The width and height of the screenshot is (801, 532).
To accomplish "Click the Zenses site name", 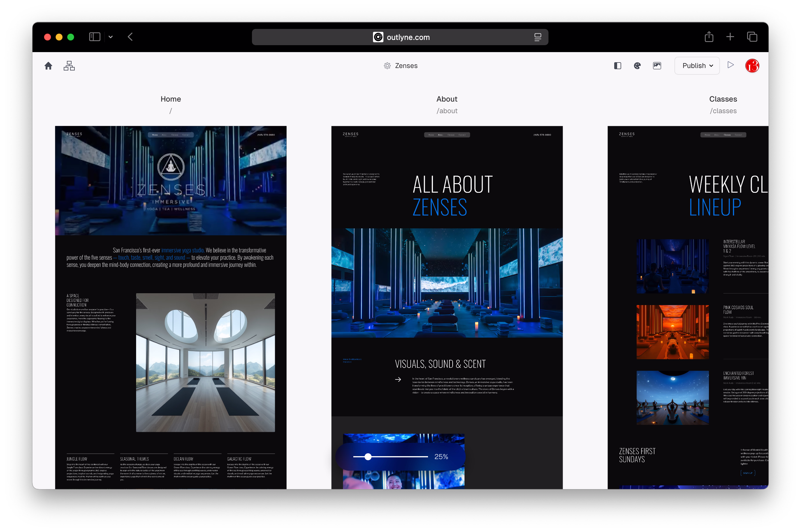I will (406, 65).
